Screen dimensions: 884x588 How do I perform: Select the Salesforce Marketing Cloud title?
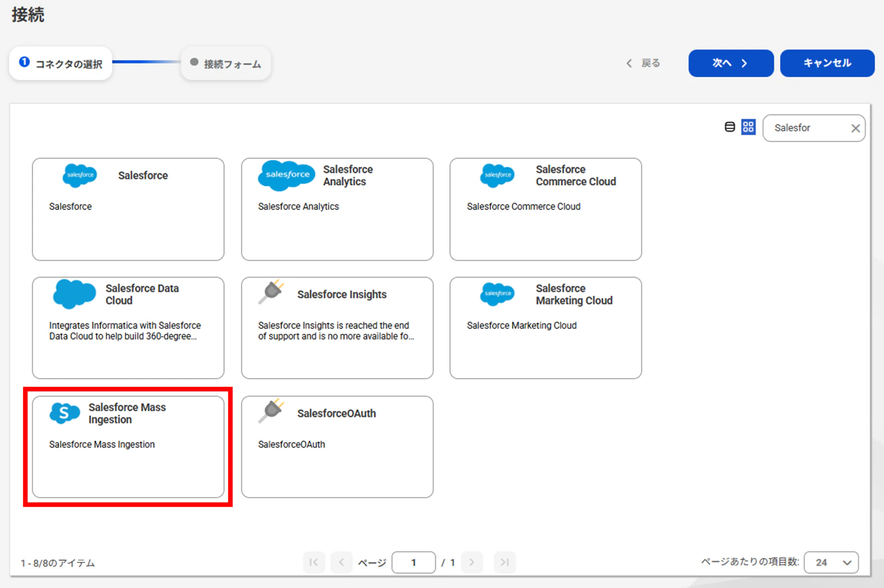pos(574,294)
